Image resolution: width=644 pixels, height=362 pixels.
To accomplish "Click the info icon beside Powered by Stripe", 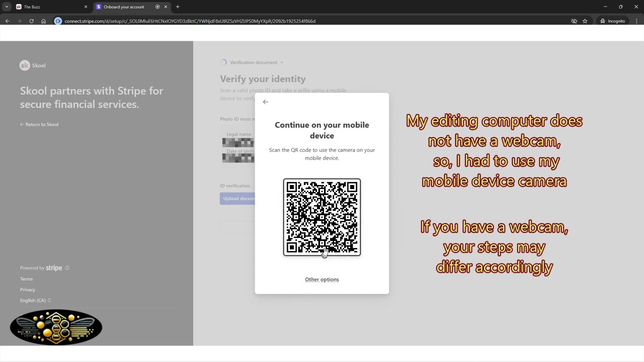I will point(67,268).
